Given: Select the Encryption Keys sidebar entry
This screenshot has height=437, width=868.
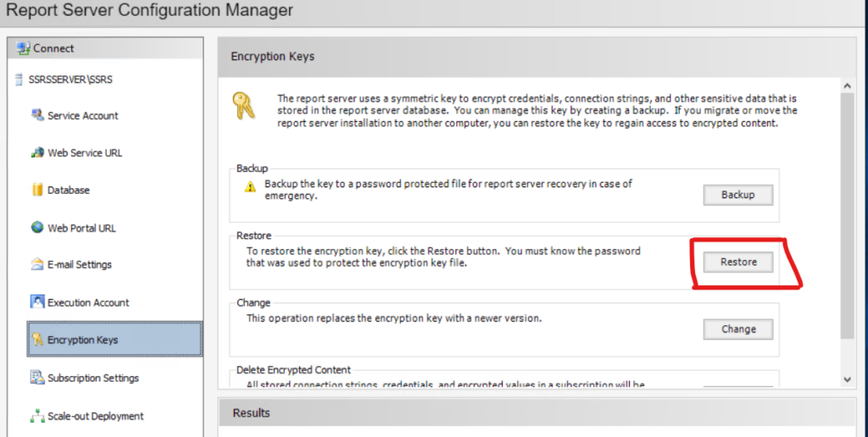Looking at the screenshot, I should click(x=114, y=339).
